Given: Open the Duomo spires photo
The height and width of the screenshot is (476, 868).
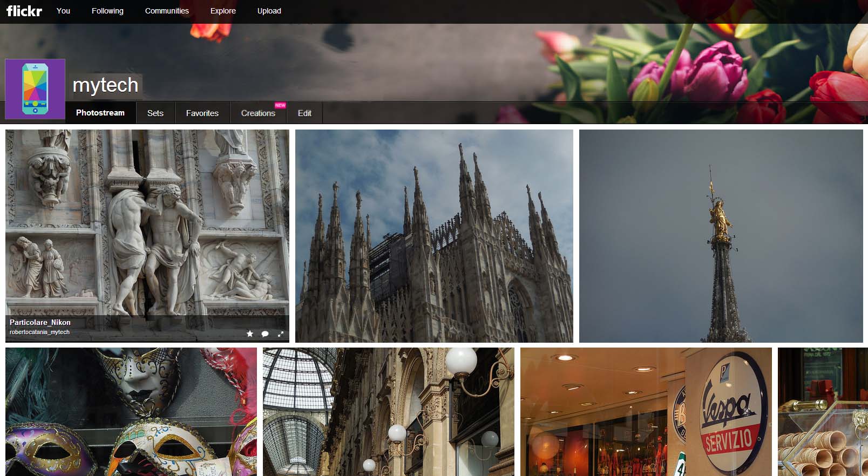Looking at the screenshot, I should [x=434, y=236].
